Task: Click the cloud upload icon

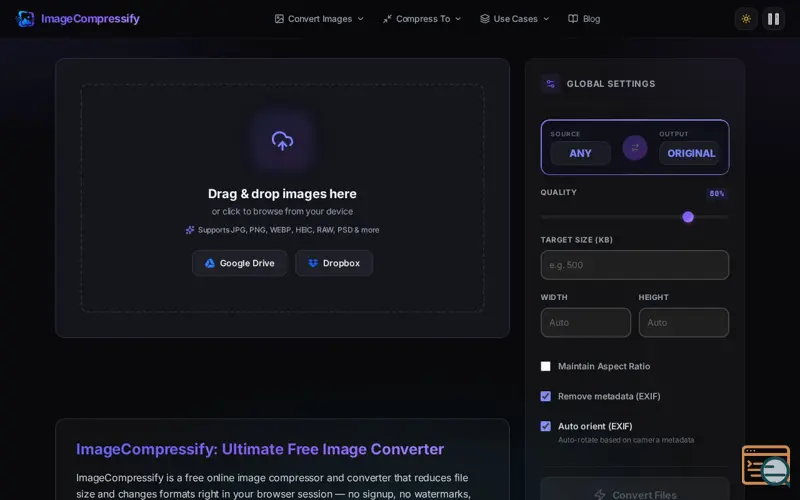Action: click(x=282, y=140)
